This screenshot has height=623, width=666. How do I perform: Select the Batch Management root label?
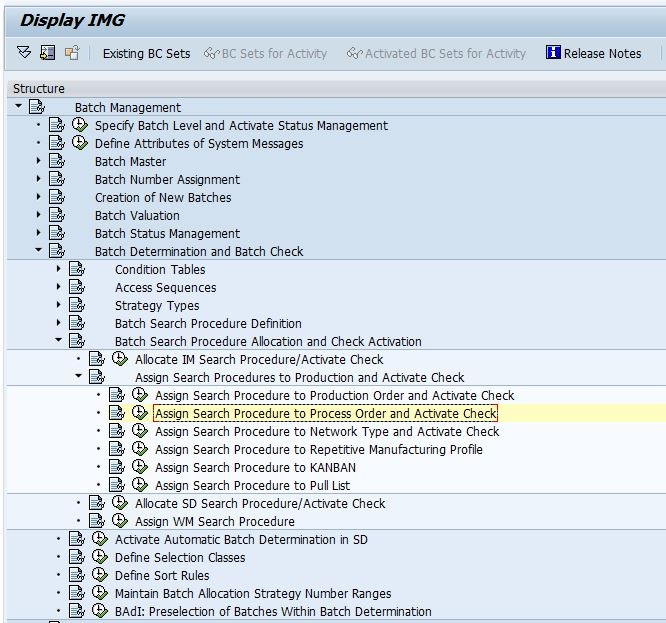point(128,107)
